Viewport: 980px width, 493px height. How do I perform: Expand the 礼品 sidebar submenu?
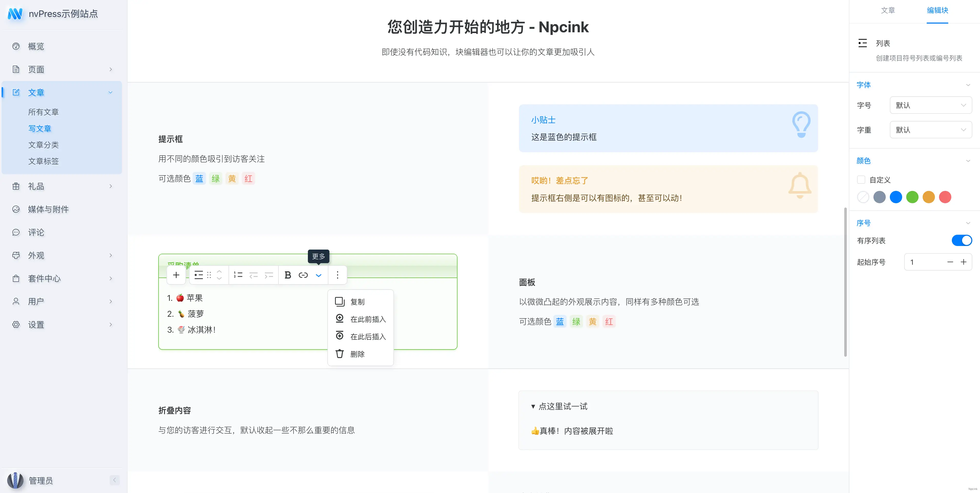point(111,186)
